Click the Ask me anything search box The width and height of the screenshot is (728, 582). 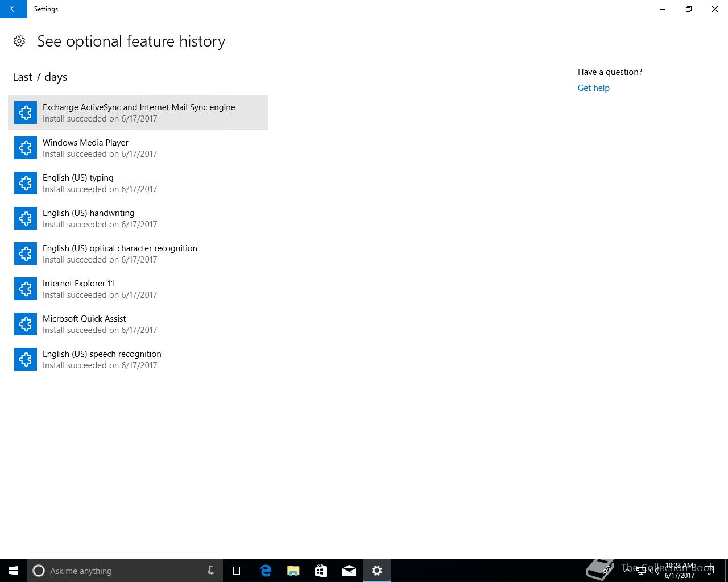click(x=125, y=571)
